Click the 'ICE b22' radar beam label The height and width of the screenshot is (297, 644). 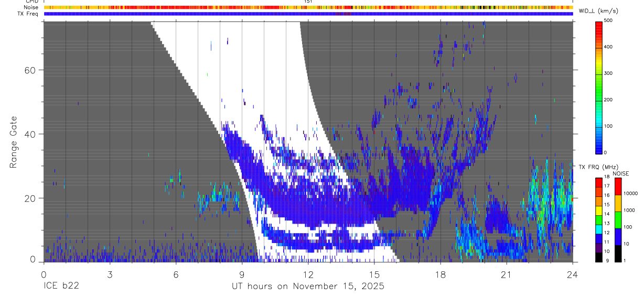pos(62,287)
